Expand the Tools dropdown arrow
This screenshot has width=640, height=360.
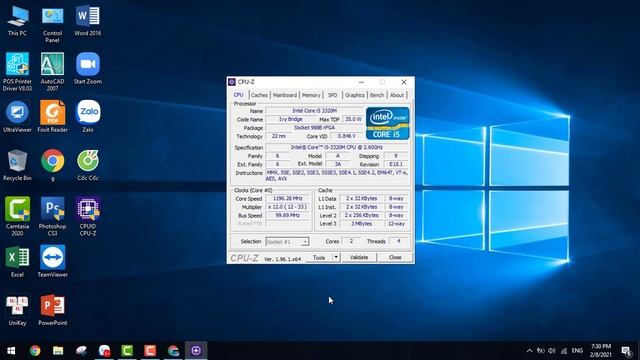336,258
